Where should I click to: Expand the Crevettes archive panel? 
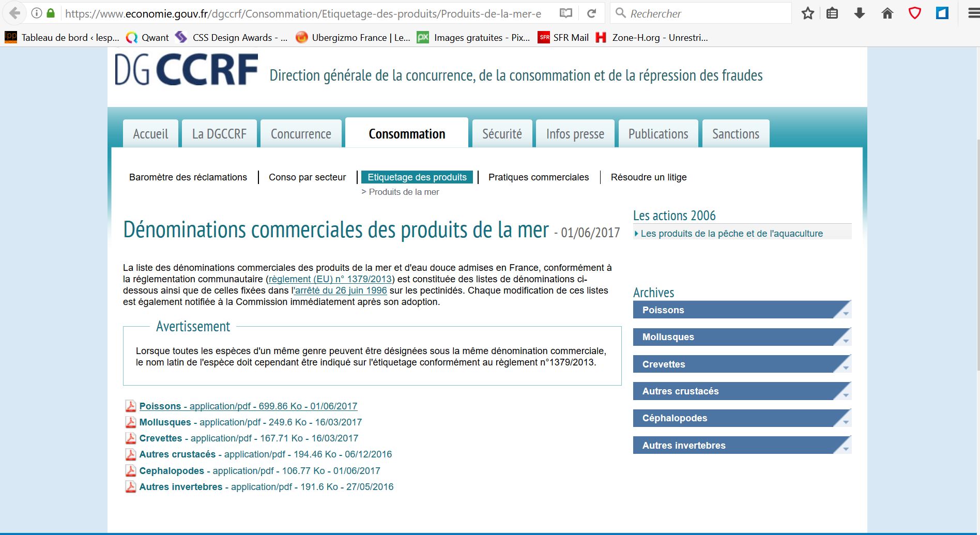click(741, 364)
